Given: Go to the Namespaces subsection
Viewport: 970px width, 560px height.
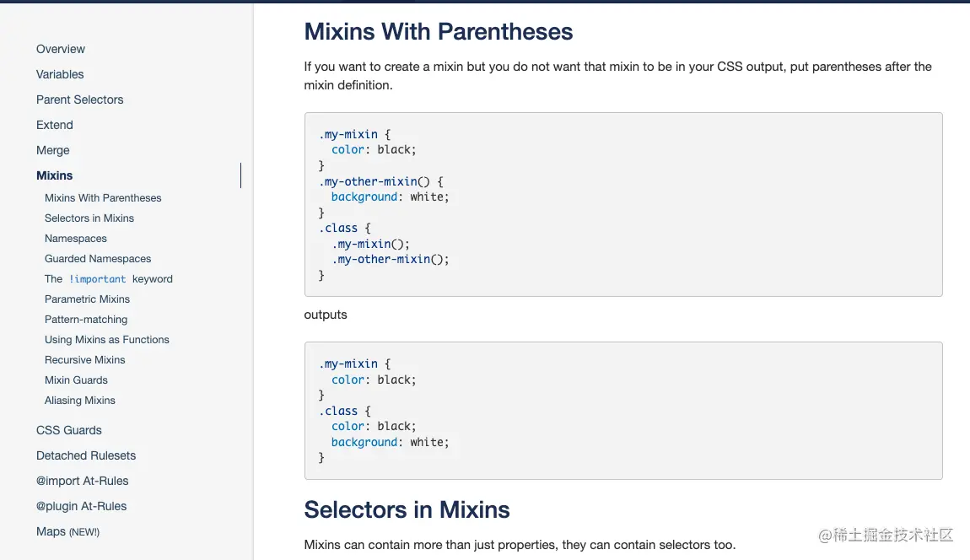Looking at the screenshot, I should coord(76,239).
